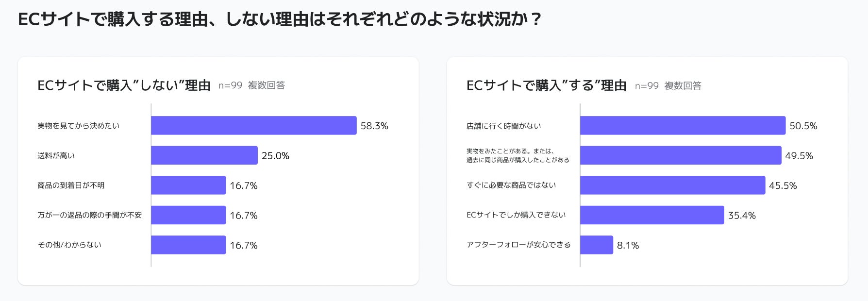868x301 pixels.
Task: Click the 35.4% bar for ECサイトでしか購入できない
Action: point(652,215)
